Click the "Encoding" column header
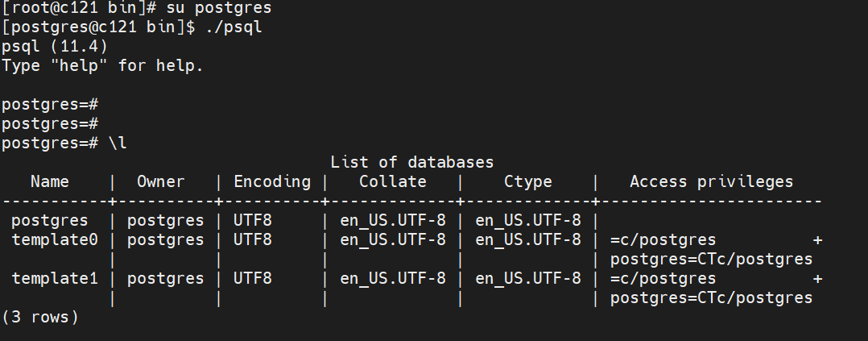The width and height of the screenshot is (868, 341). (272, 182)
